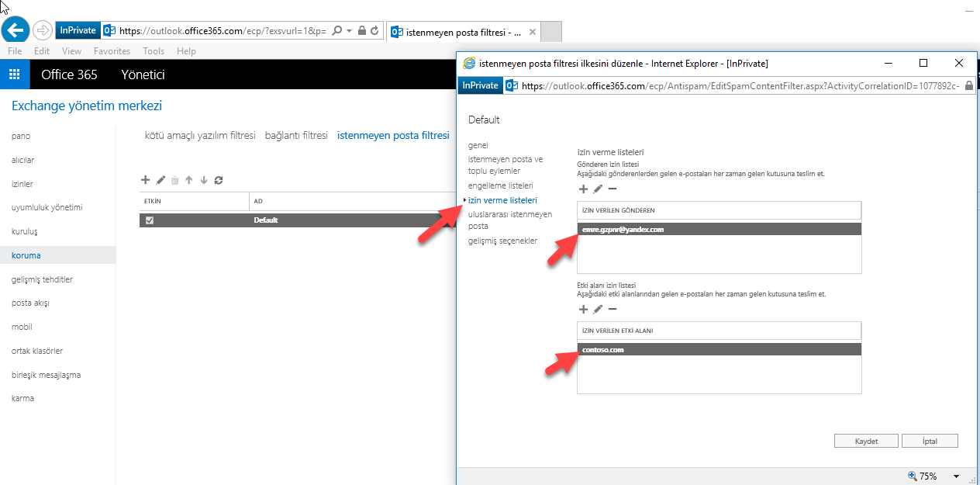Click the Kaydet button to save

tap(866, 441)
